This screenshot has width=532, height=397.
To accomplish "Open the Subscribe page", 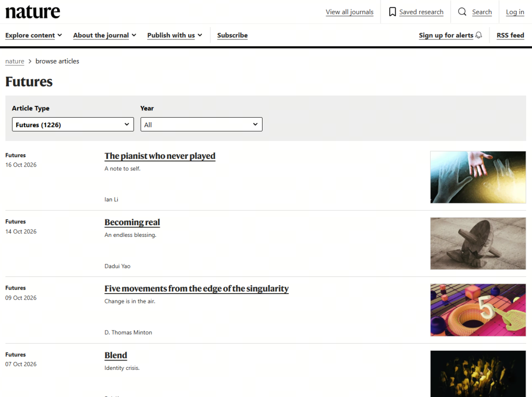I will [233, 35].
